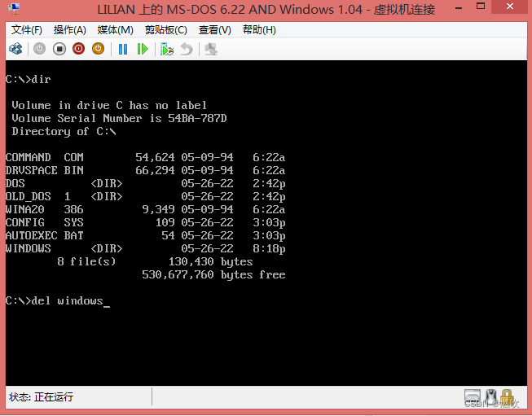Minimize the virtual machine connection window
This screenshot has width=532, height=416.
tap(459, 8)
